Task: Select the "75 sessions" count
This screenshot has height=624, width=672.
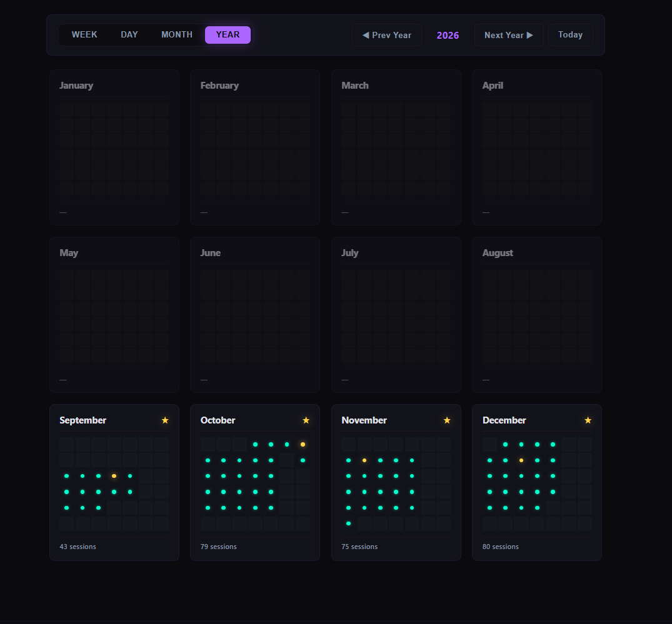Action: [359, 547]
